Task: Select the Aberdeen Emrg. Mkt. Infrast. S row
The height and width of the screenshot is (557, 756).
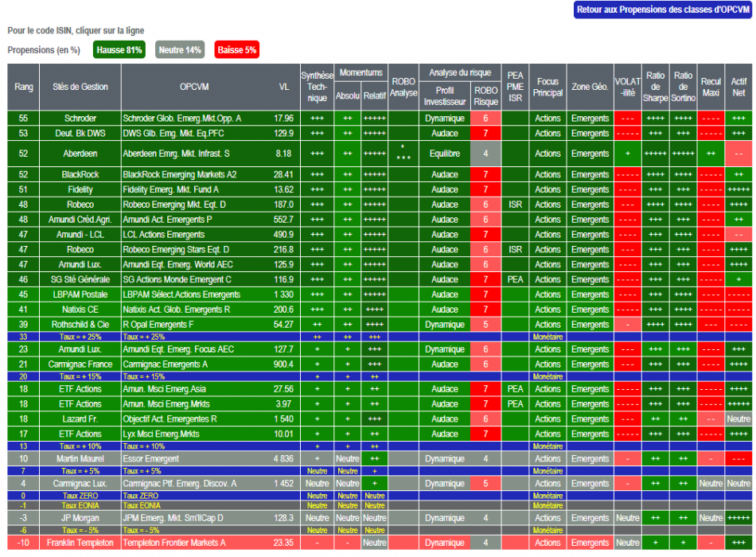Action: pyautogui.click(x=380, y=154)
